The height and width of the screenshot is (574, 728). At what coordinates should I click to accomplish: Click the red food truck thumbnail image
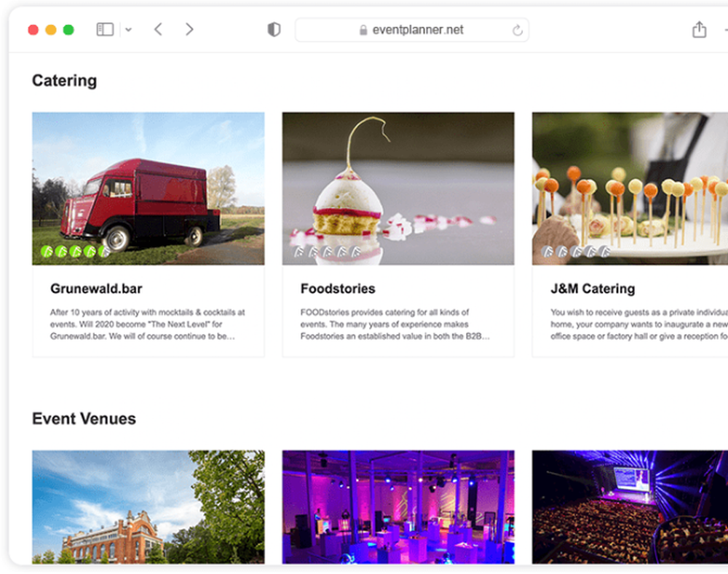pos(148,188)
